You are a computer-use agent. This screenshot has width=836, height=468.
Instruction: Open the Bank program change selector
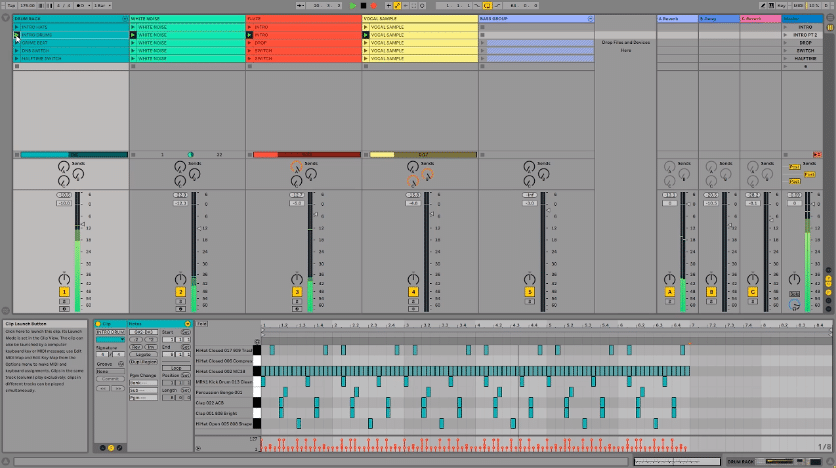(x=143, y=383)
